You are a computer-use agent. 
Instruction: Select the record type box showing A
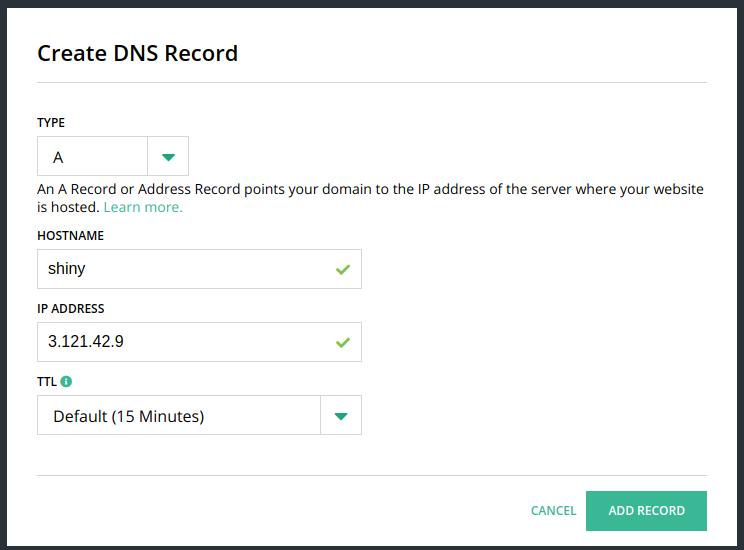click(113, 156)
